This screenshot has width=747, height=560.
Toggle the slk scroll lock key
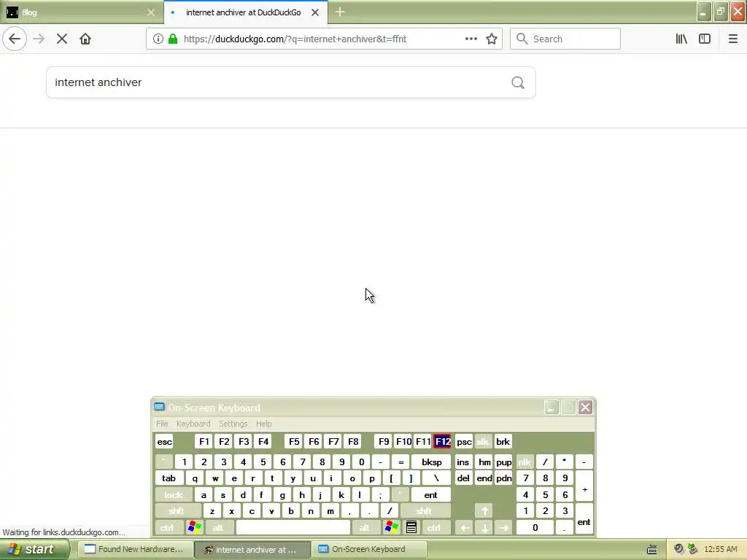(483, 442)
